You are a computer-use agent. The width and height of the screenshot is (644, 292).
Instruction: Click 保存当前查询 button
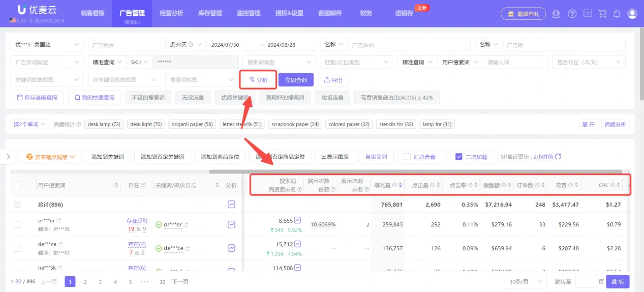(37, 98)
